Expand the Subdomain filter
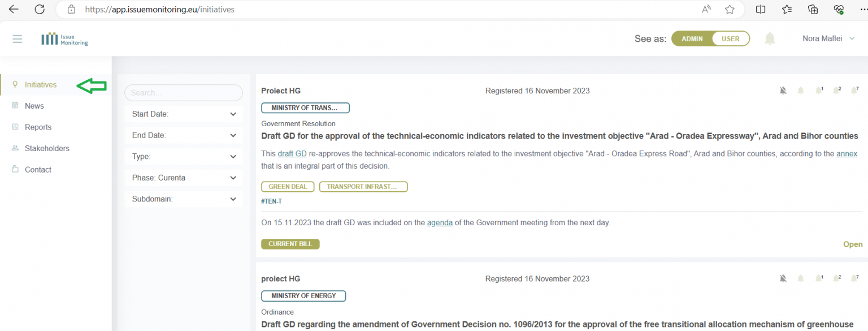This screenshot has height=331, width=868. [x=183, y=199]
